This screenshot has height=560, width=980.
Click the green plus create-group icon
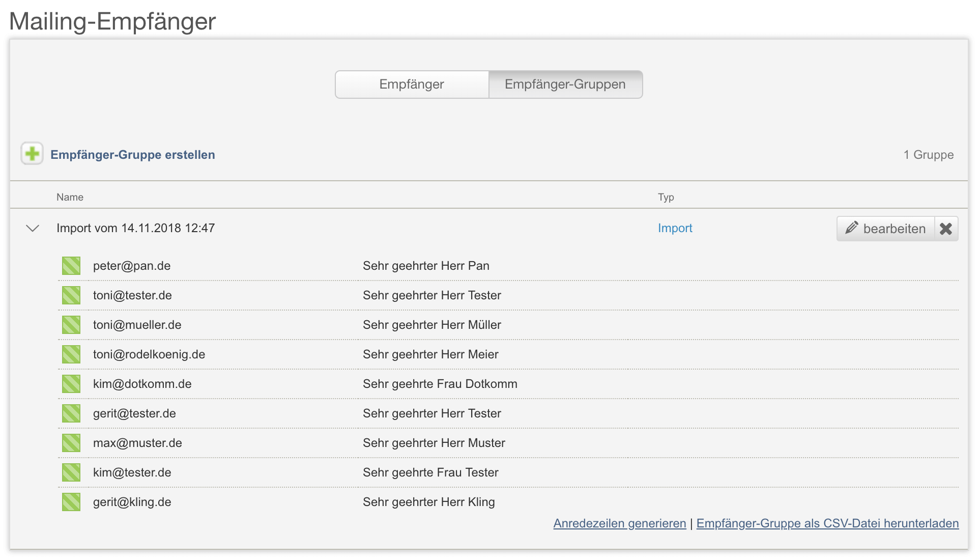click(32, 154)
